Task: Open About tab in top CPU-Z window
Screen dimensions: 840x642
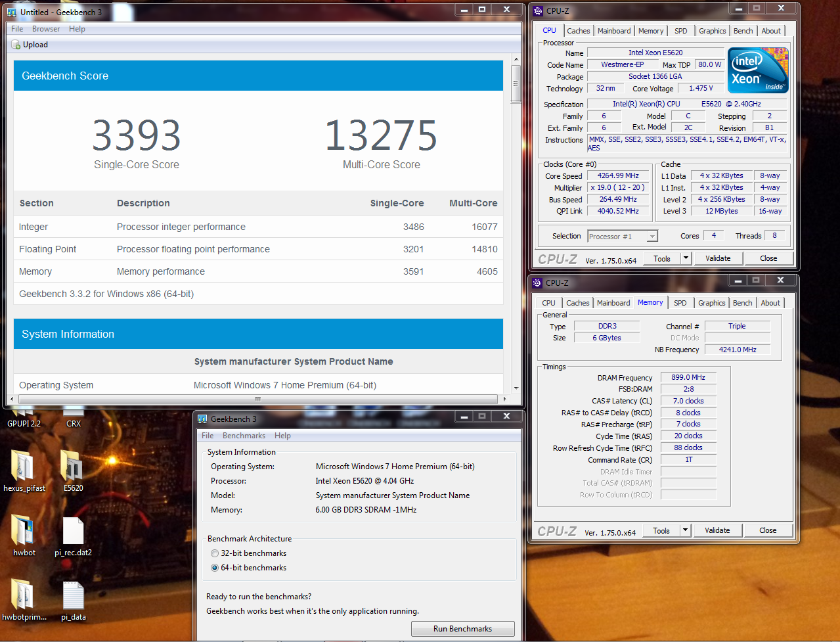Action: click(772, 31)
